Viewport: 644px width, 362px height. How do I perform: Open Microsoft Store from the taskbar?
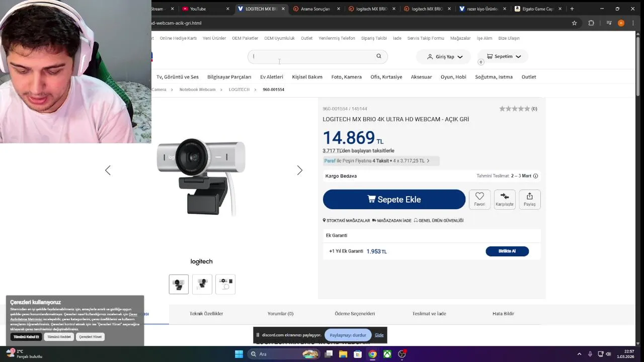click(x=358, y=354)
